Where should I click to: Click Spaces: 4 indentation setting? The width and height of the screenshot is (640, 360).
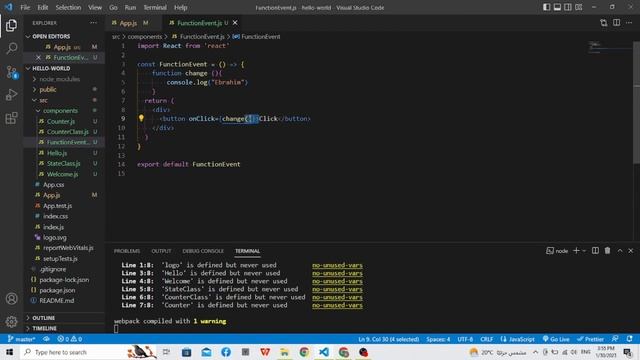pos(438,339)
